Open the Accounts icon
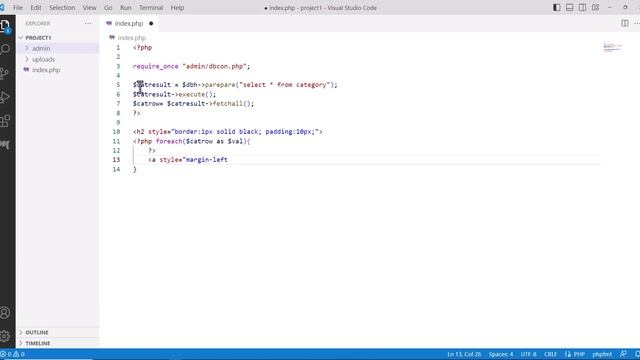 coord(5,313)
